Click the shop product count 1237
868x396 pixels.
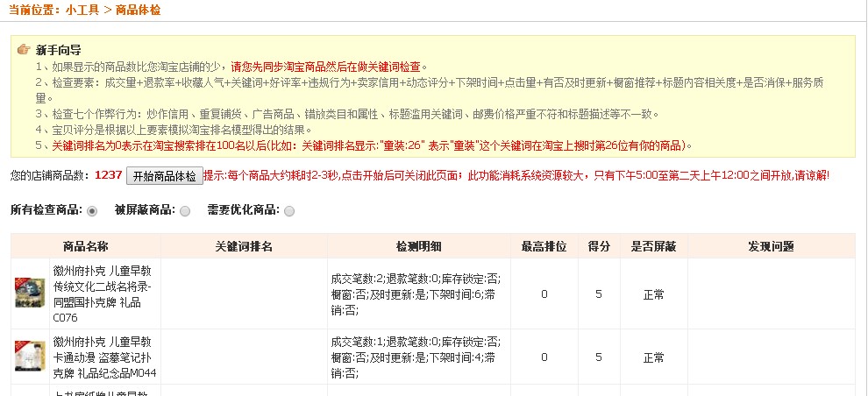point(108,175)
